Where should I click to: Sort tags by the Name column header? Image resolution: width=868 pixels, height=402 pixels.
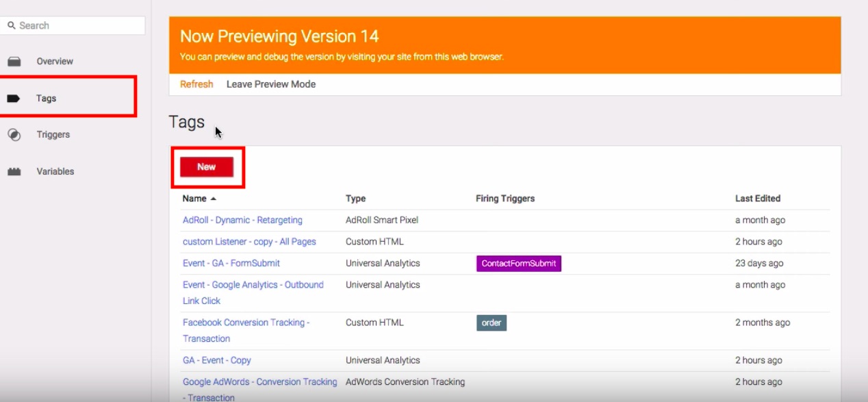(x=199, y=199)
